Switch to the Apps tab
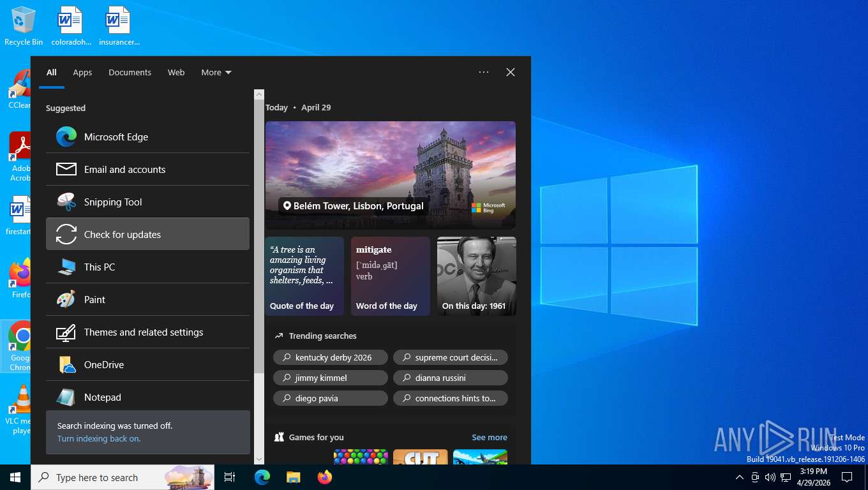The width and height of the screenshot is (868, 490). 82,72
